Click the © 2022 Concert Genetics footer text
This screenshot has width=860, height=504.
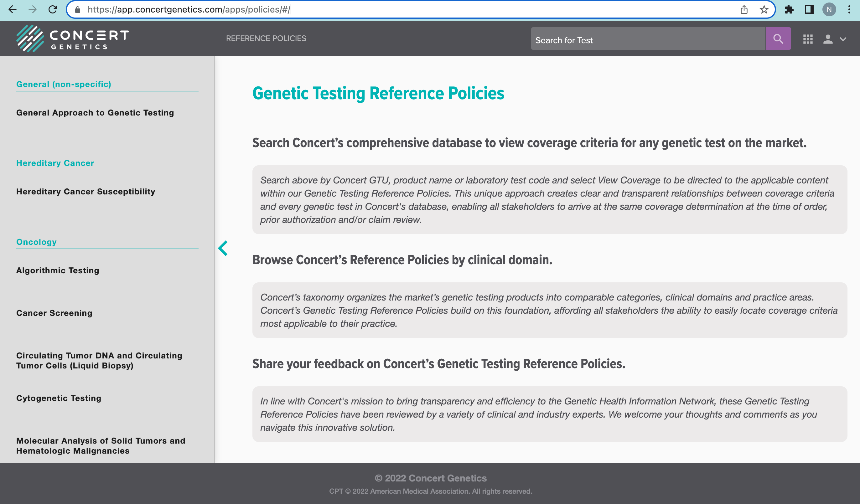pyautogui.click(x=431, y=478)
